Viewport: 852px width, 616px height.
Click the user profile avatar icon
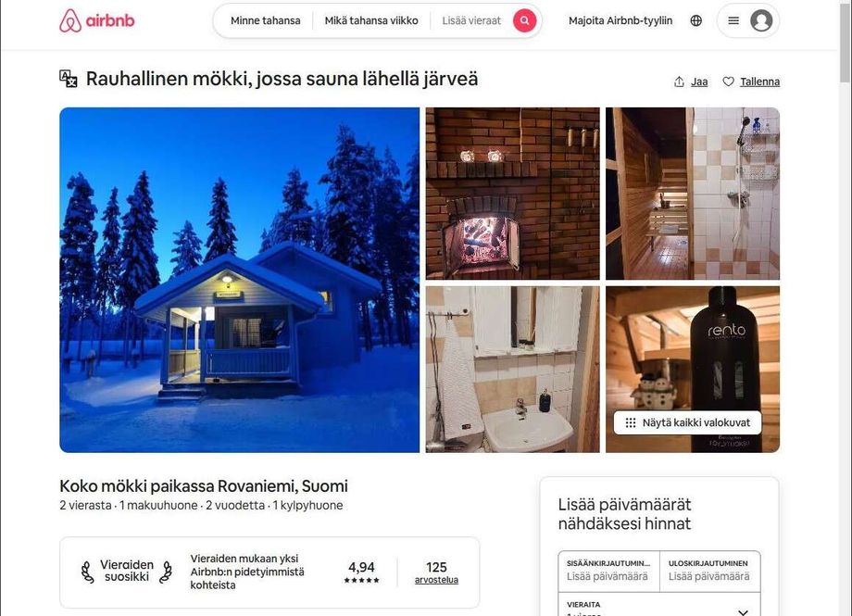761,20
